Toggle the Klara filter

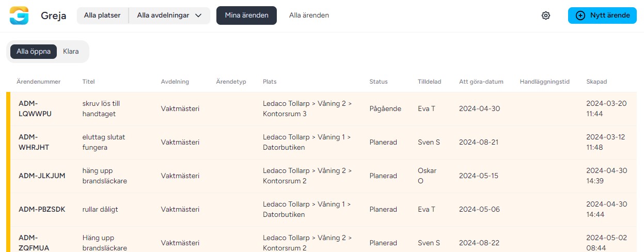71,52
